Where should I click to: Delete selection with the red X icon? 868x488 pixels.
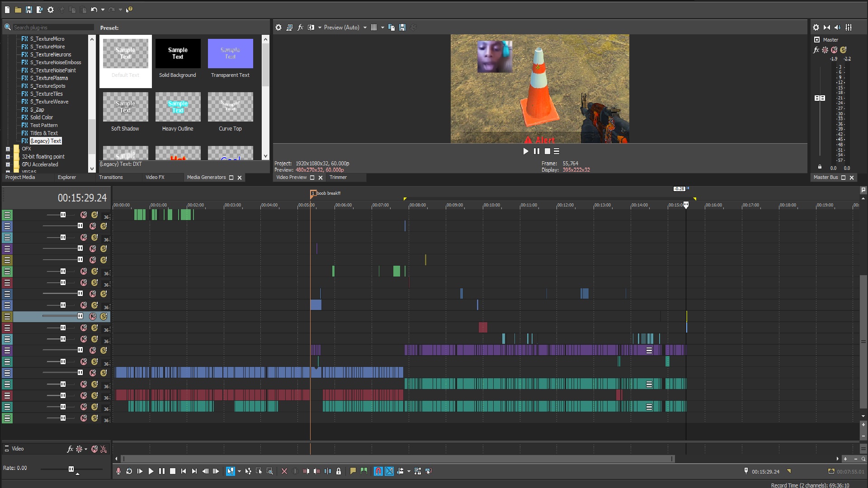point(284,471)
